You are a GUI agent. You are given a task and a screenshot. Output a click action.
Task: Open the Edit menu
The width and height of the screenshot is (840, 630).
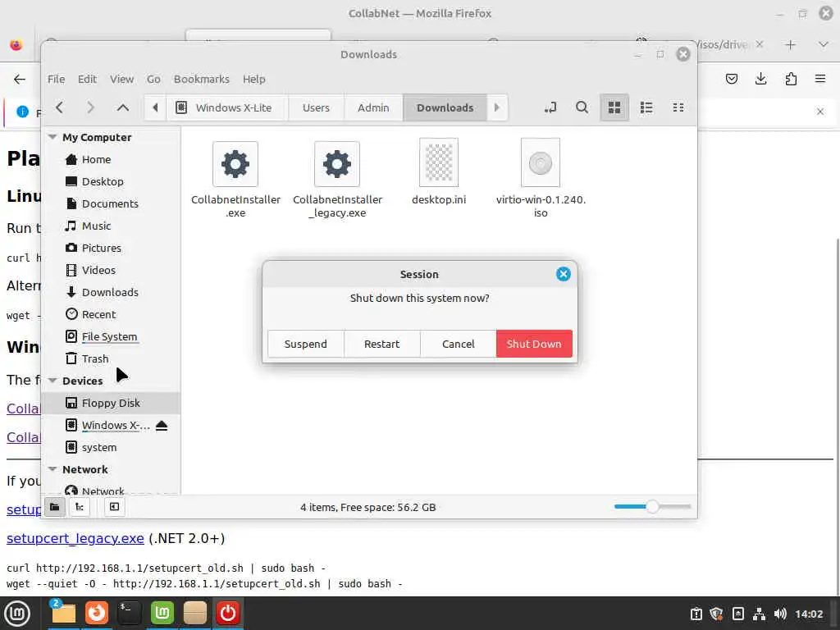[x=87, y=79]
